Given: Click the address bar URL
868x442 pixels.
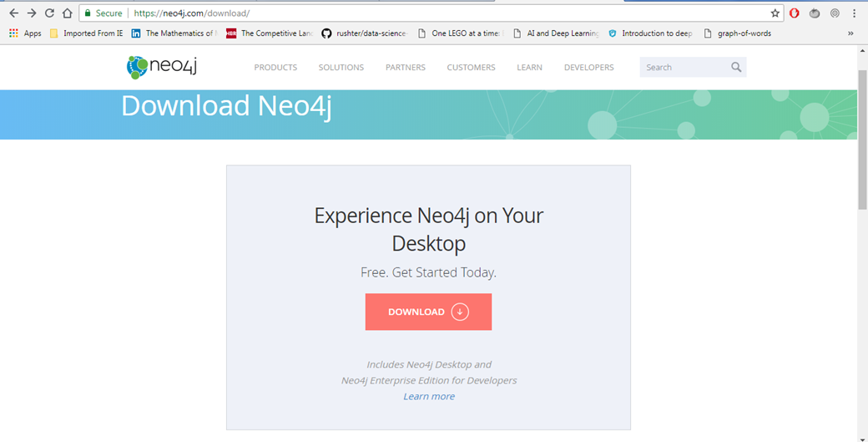Looking at the screenshot, I should [191, 13].
